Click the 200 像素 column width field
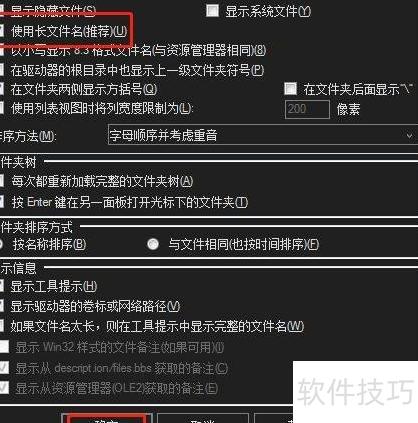 coord(307,109)
